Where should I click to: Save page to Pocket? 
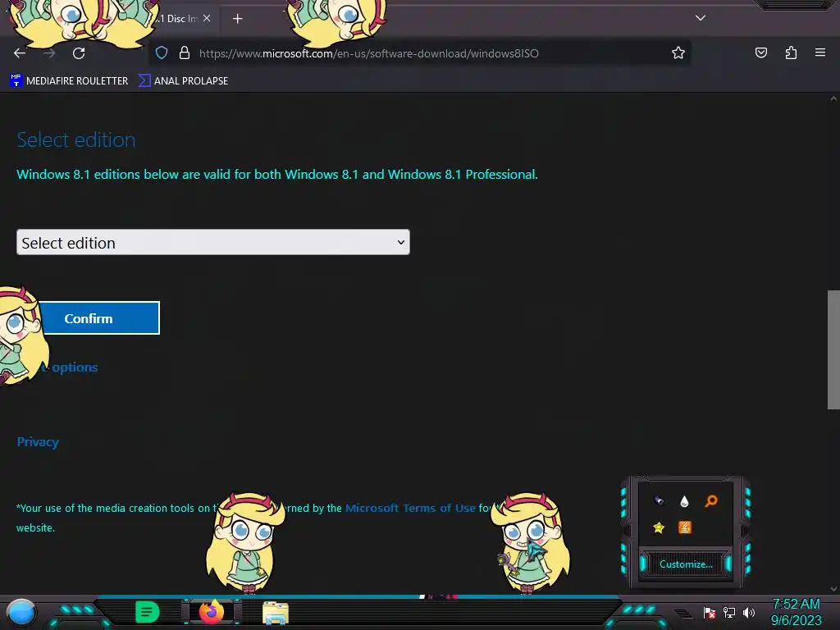tap(761, 53)
